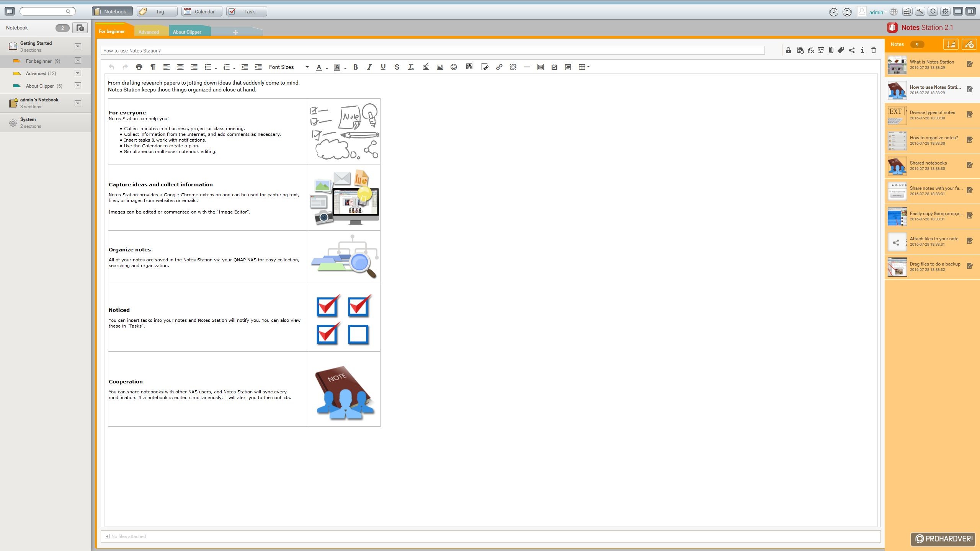Click the note title input field
Viewport: 980px width, 551px height.
(433, 51)
